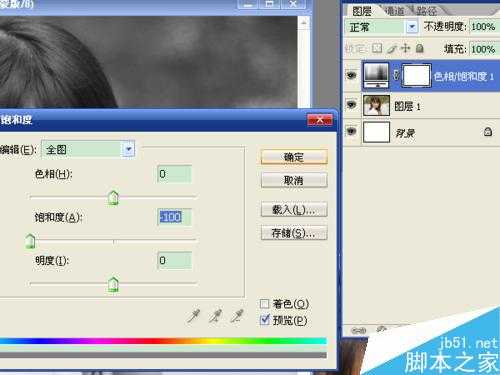Click the 取消 button
Screen dimensions: 500x375
[x=294, y=180]
